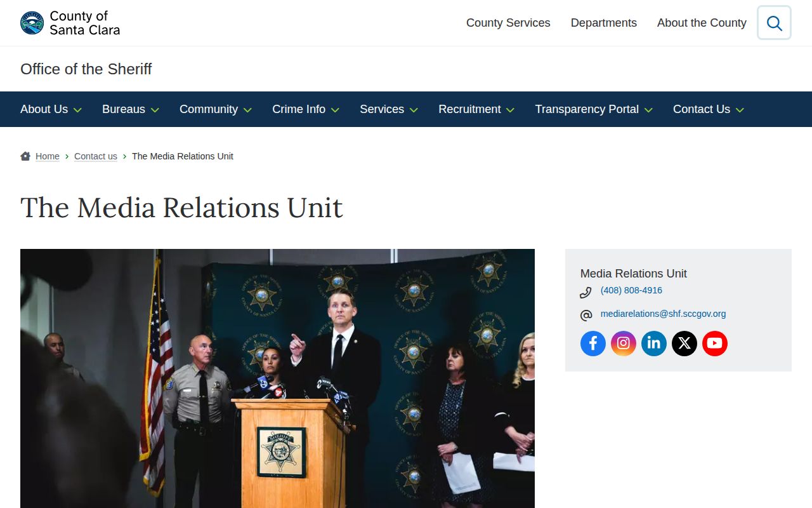This screenshot has height=508, width=812.
Task: Click The Media Relations Unit breadcrumb text
Action: (x=183, y=156)
